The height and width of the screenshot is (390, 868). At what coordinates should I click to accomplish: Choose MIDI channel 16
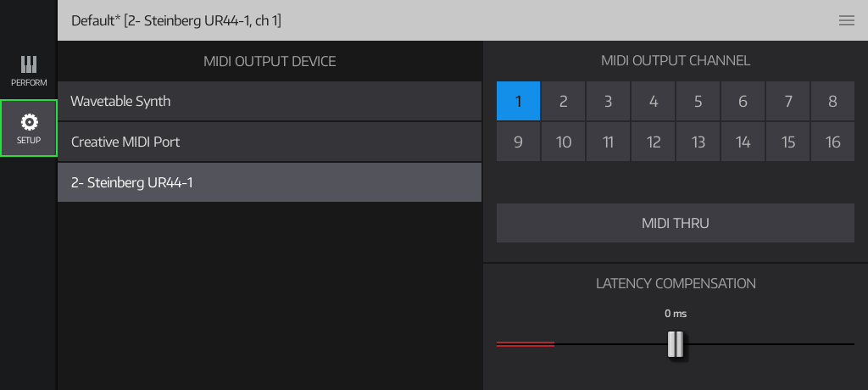[832, 142]
